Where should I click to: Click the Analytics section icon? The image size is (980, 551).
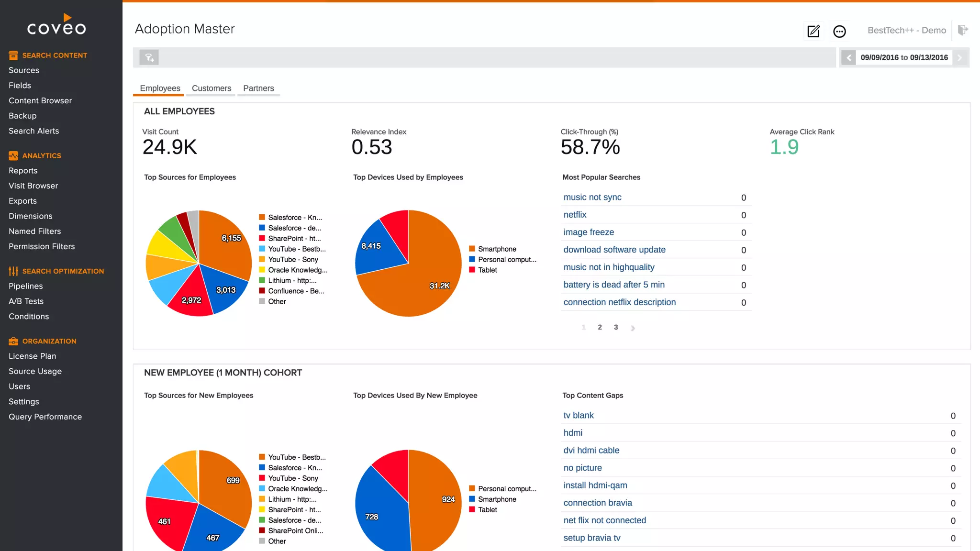tap(13, 155)
